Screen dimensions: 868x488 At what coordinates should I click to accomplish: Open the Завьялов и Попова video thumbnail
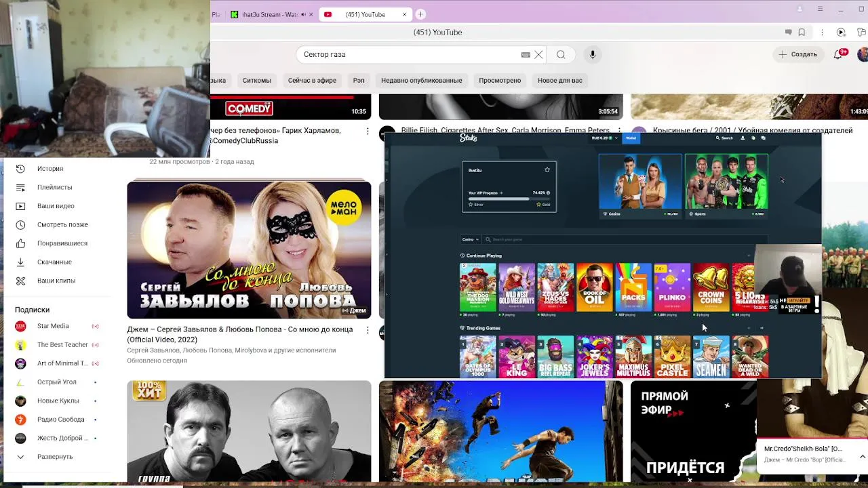pos(249,250)
